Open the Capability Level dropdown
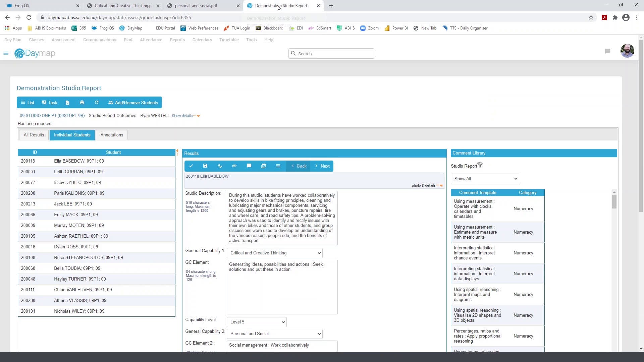Screen dimensions: 644x362 click(257, 322)
